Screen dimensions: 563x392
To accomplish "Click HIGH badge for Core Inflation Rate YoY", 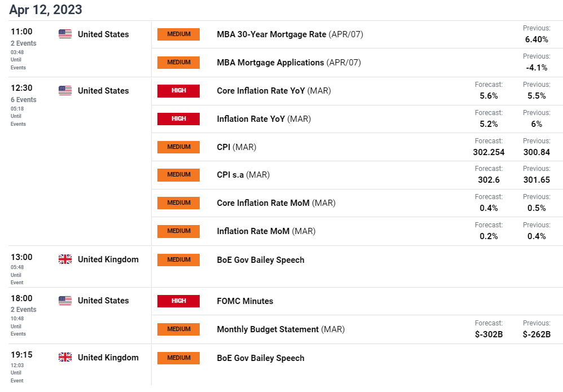I will [x=178, y=90].
